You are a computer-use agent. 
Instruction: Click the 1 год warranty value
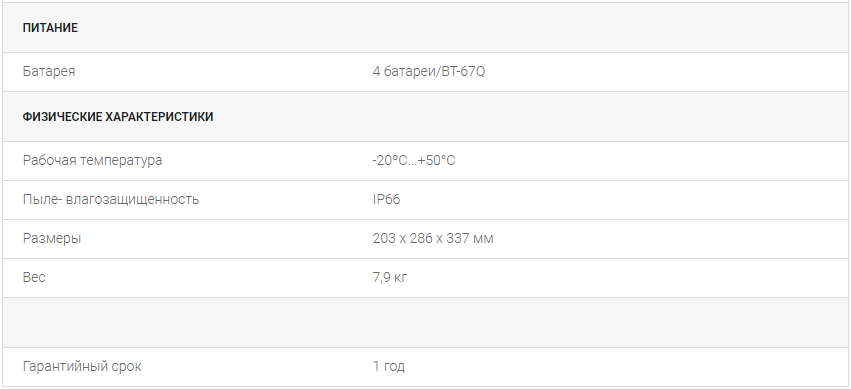(x=389, y=367)
